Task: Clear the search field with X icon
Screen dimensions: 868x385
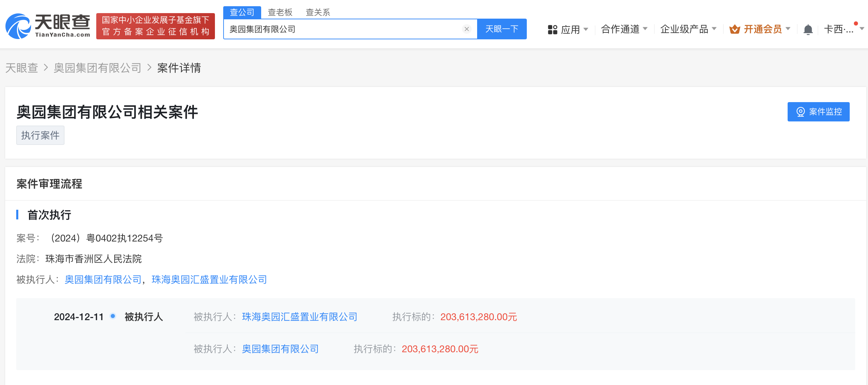Action: pos(466,29)
